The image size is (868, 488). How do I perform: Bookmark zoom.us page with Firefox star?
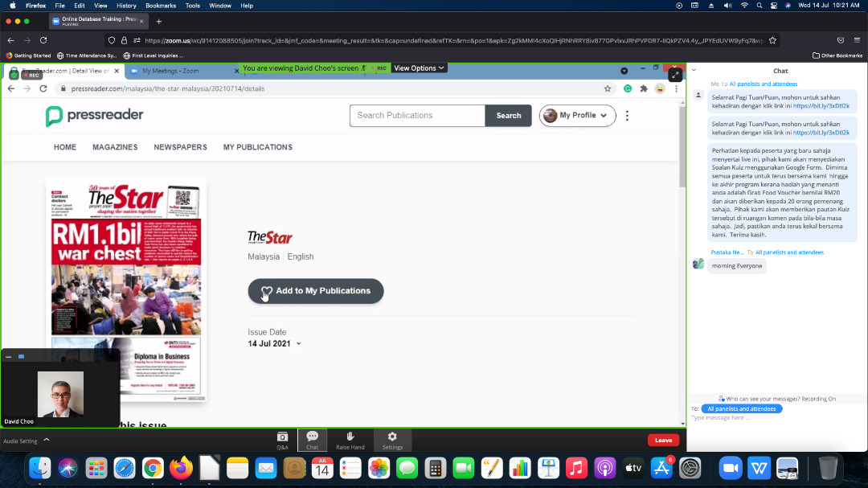[773, 40]
